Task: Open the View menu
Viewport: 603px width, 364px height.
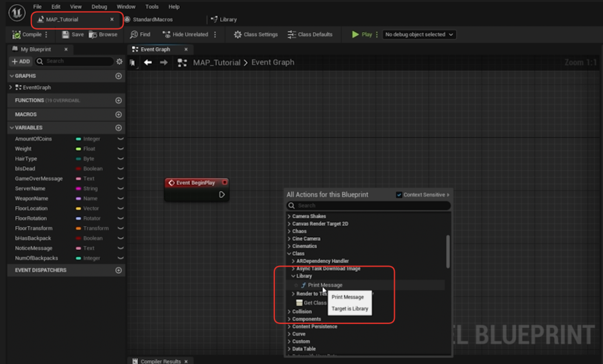Action: point(76,6)
